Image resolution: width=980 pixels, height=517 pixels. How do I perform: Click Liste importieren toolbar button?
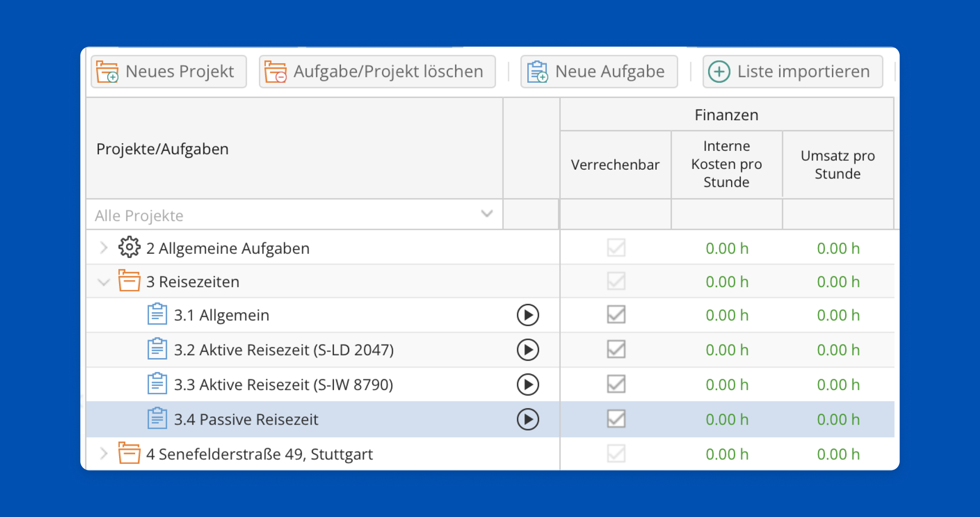point(792,72)
